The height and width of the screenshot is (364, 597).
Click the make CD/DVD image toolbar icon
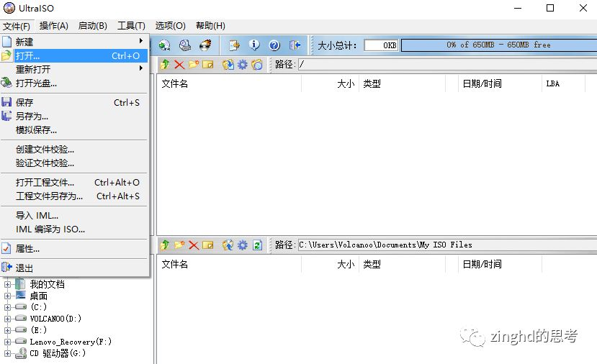tap(164, 45)
